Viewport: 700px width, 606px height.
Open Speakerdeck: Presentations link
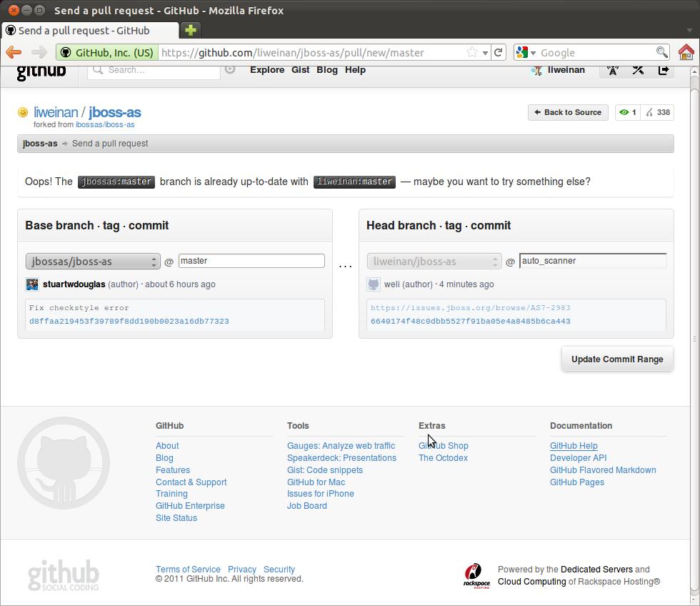click(x=341, y=458)
